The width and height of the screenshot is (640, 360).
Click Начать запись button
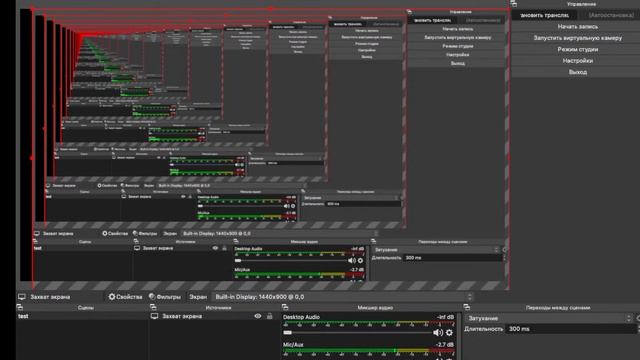pyautogui.click(x=577, y=27)
